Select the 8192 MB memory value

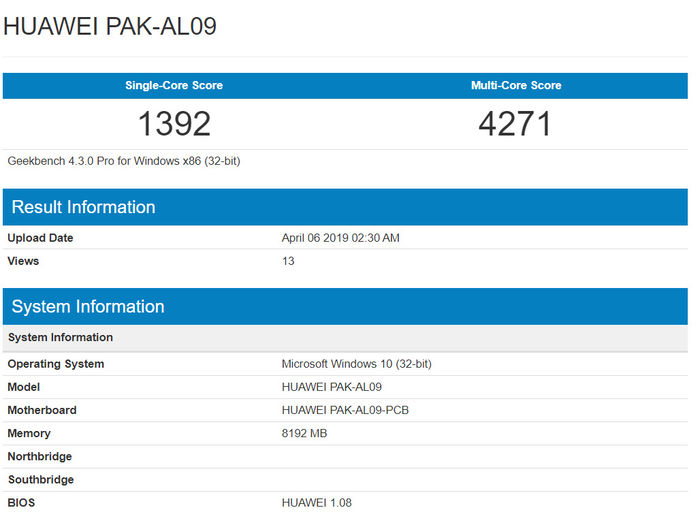click(x=304, y=433)
